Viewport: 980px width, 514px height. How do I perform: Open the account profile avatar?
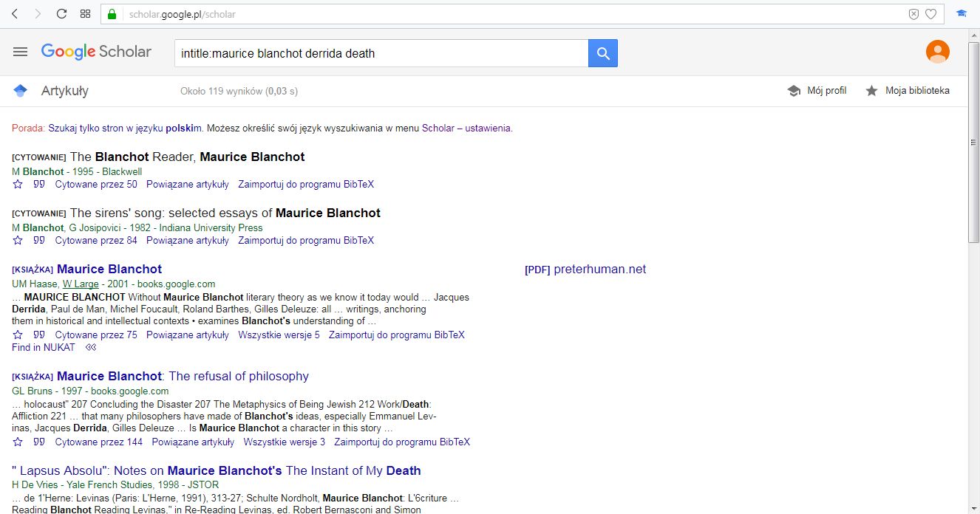pyautogui.click(x=937, y=51)
